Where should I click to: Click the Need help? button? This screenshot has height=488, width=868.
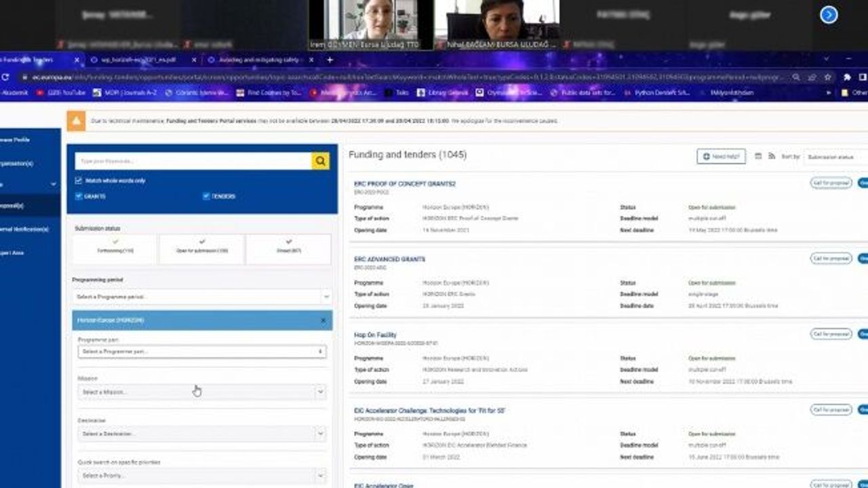pos(721,157)
